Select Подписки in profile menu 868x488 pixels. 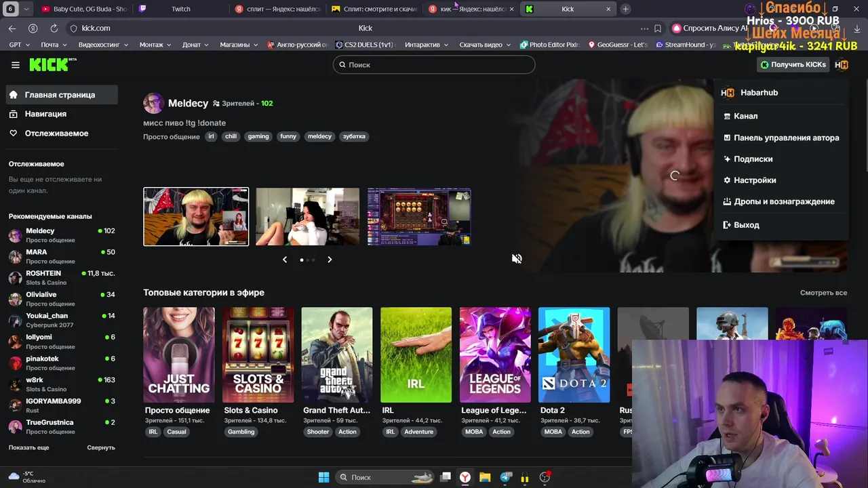pos(748,159)
